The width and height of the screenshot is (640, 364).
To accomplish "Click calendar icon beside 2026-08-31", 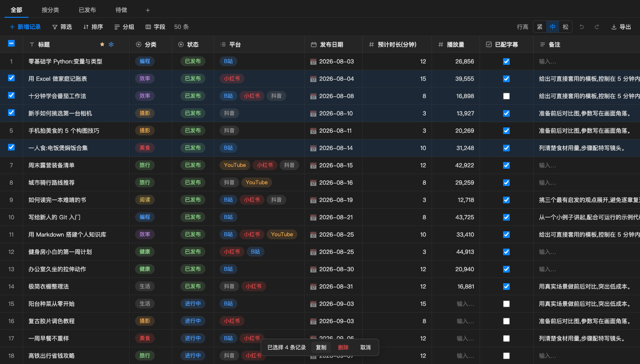I will pyautogui.click(x=313, y=287).
